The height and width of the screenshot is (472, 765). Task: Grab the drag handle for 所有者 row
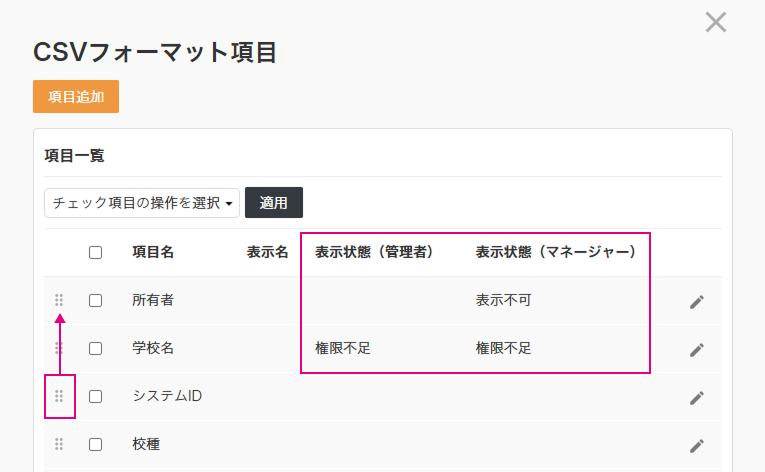59,300
